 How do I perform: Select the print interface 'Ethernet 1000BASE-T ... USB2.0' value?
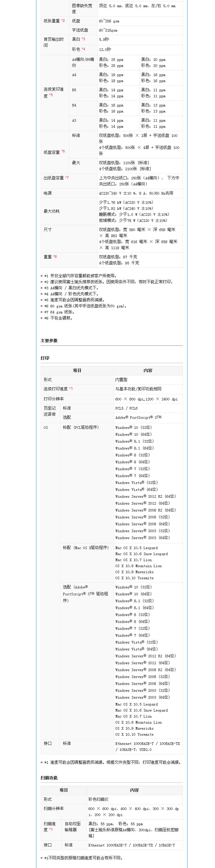click(x=148, y=746)
